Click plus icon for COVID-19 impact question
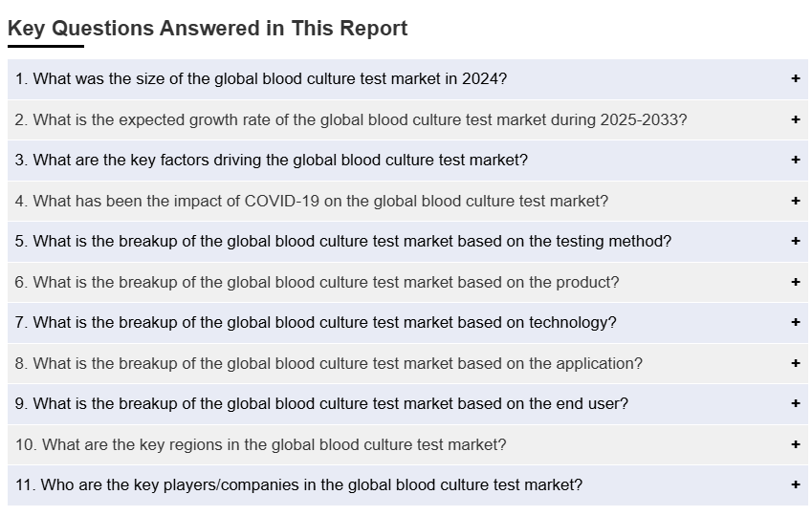Viewport: 812px width, 516px height. (x=795, y=201)
